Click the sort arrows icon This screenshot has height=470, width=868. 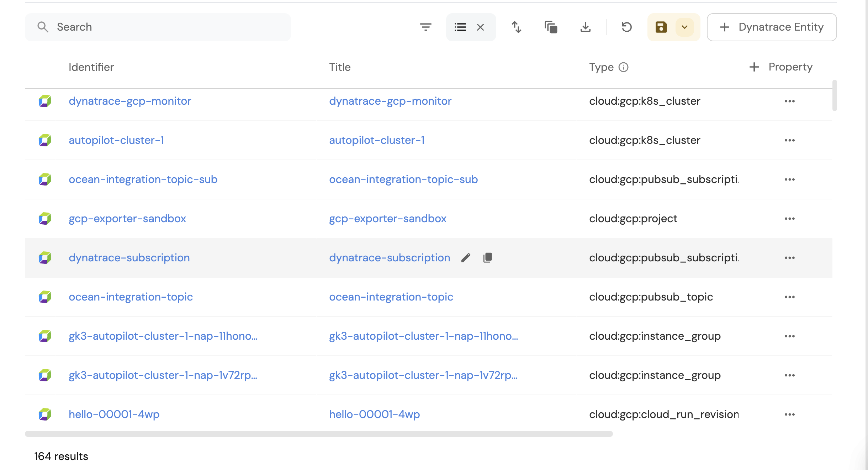(516, 27)
